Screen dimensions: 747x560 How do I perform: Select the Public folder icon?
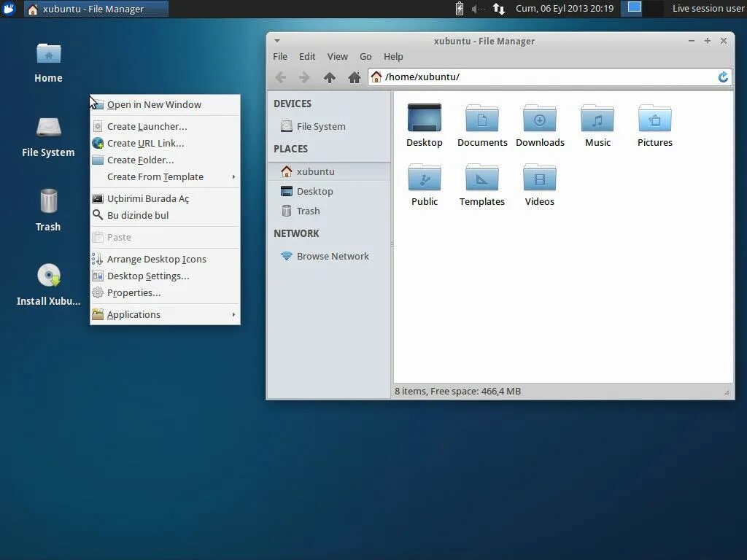[x=424, y=184]
